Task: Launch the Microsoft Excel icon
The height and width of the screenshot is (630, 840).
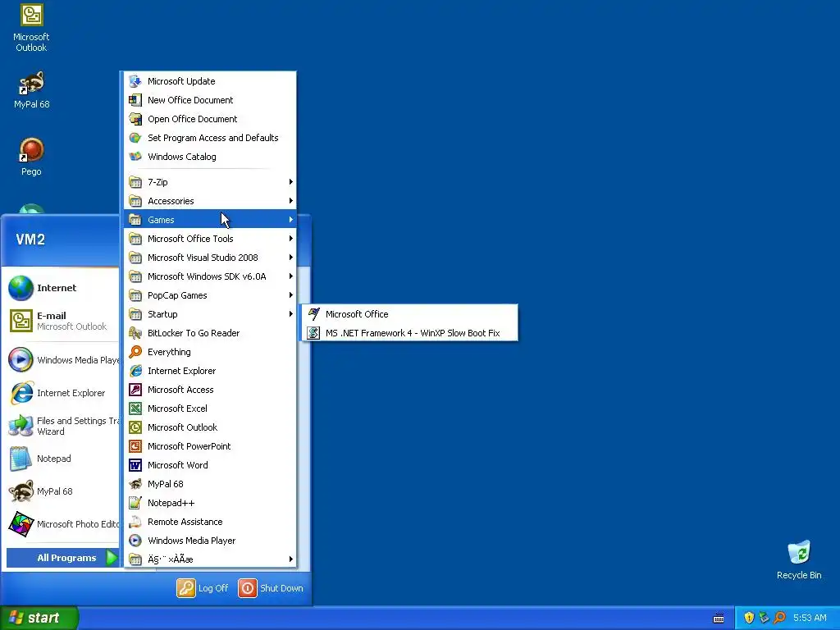Action: (x=135, y=409)
